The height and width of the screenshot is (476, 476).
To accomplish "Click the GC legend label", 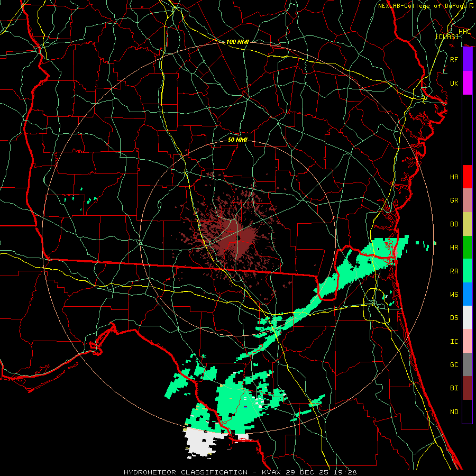I will tap(454, 365).
